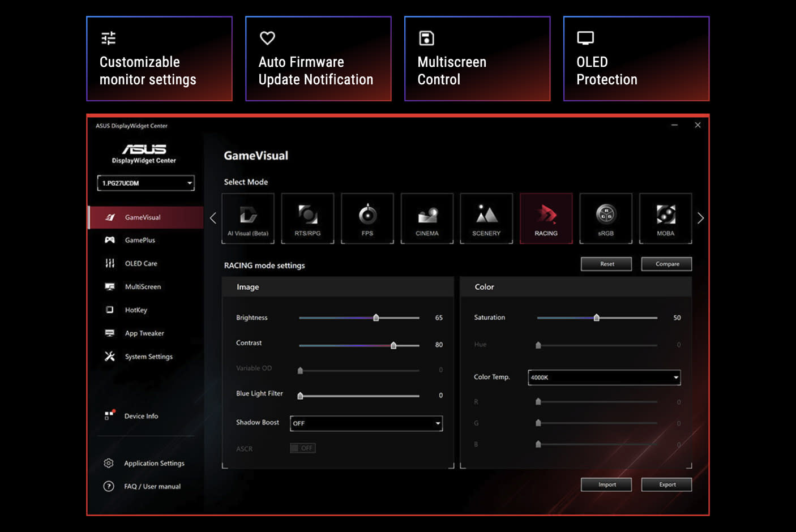Click the Reset button
The width and height of the screenshot is (796, 532).
pyautogui.click(x=606, y=264)
